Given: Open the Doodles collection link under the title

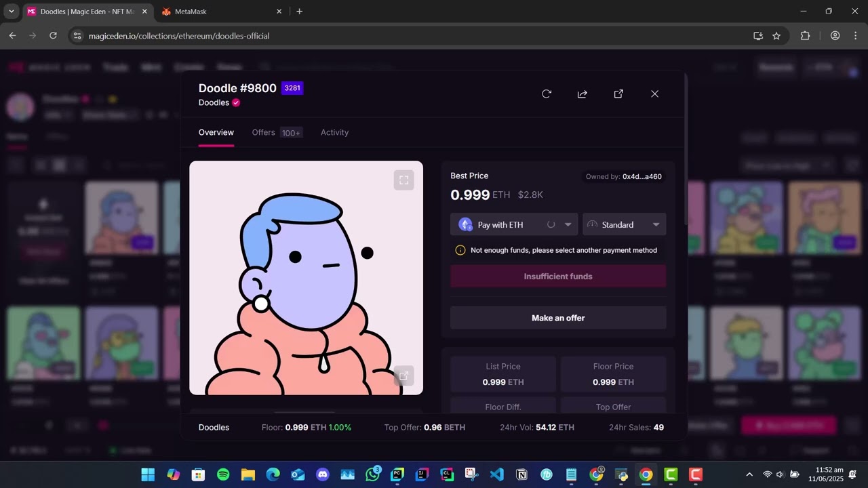Looking at the screenshot, I should 214,103.
